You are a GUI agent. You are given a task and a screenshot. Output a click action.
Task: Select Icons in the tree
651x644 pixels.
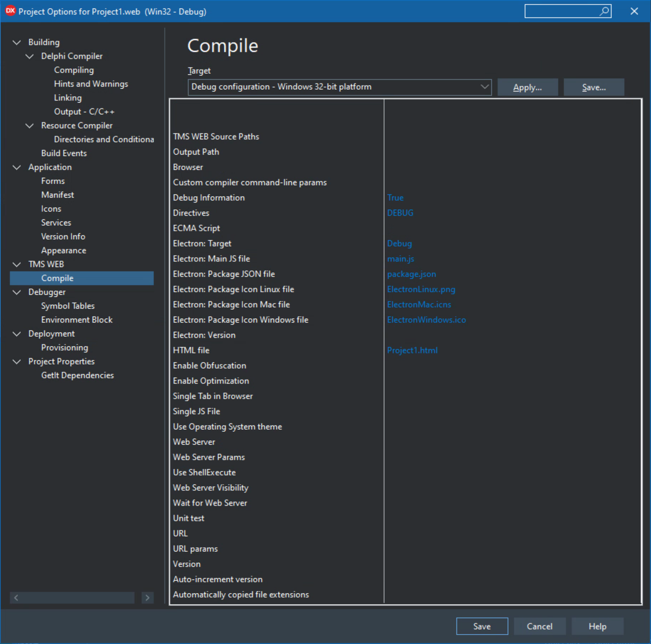point(51,209)
